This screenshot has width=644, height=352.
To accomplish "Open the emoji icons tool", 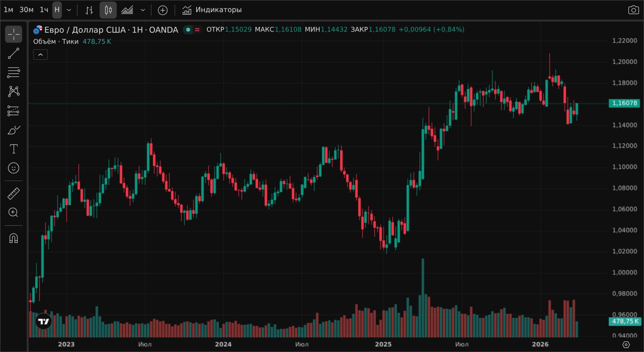I will (x=14, y=168).
